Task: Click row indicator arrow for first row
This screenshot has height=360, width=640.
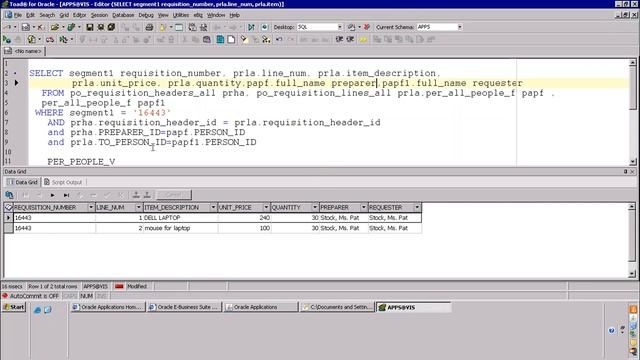Action: tap(8, 218)
